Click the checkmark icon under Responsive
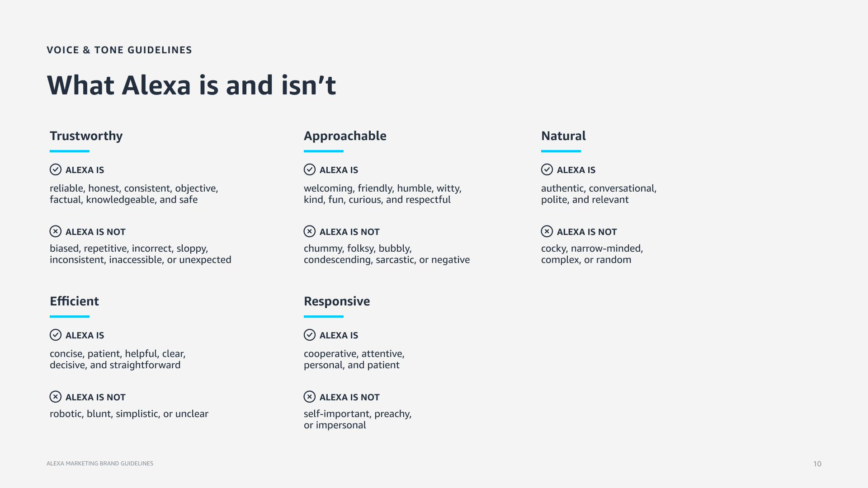This screenshot has width=868, height=488. coord(310,335)
